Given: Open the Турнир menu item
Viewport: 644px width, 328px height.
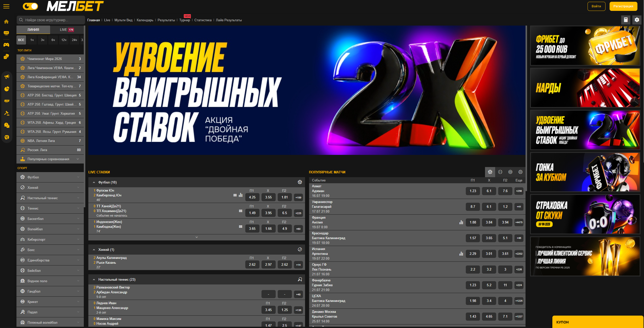Looking at the screenshot, I should (185, 20).
